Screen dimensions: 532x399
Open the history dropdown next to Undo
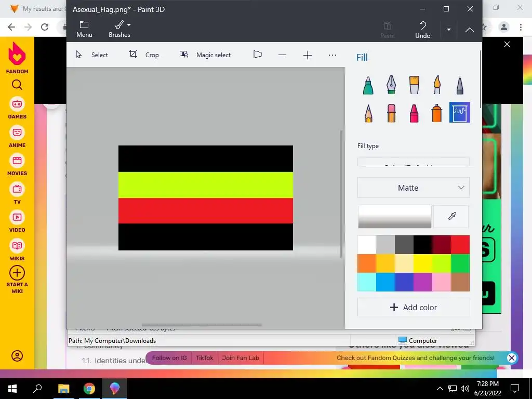click(448, 30)
